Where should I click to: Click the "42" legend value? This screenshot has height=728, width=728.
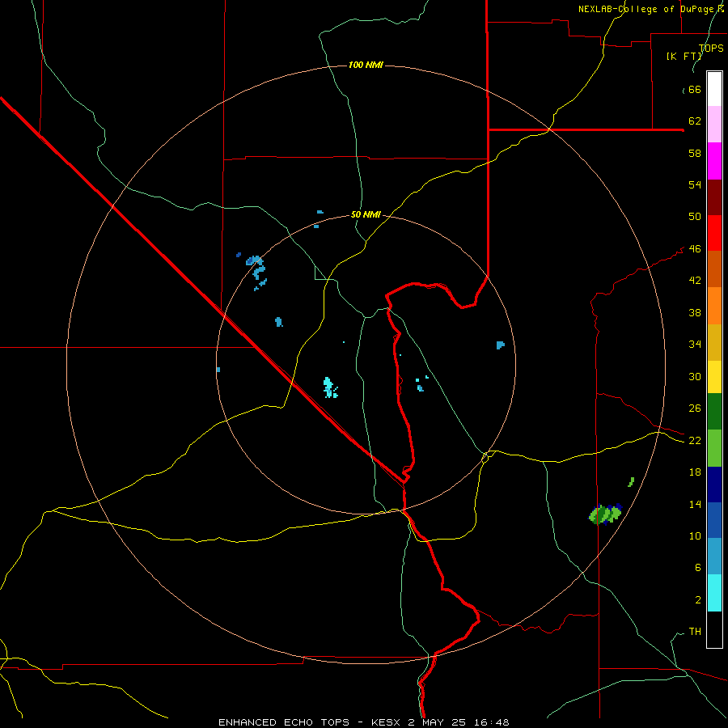(695, 281)
